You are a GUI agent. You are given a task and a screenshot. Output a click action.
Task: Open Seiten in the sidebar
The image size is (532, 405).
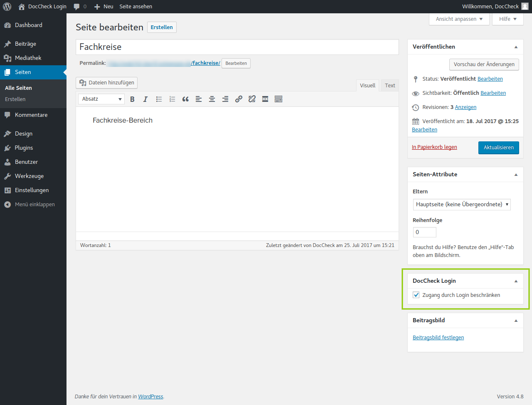pos(33,72)
